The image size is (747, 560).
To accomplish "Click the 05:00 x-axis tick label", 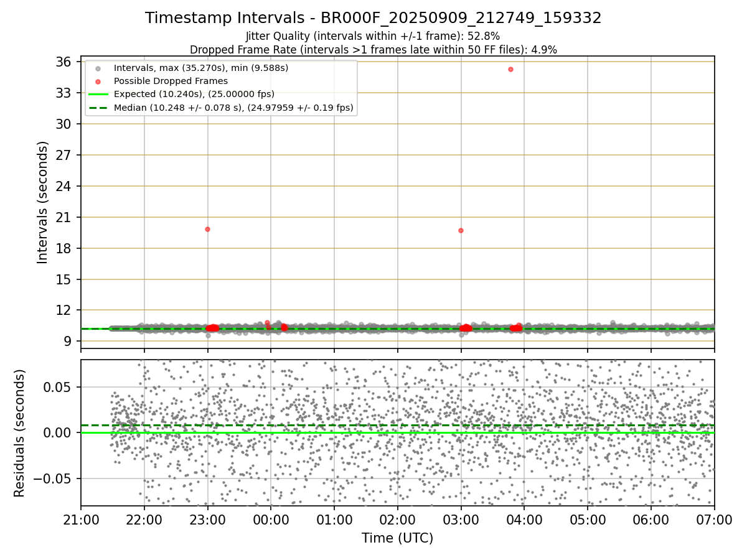I will point(588,520).
